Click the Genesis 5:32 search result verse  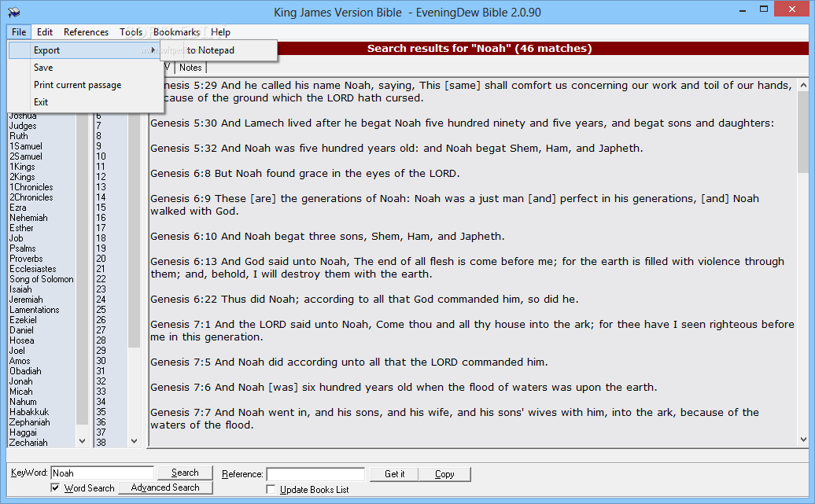(x=396, y=149)
